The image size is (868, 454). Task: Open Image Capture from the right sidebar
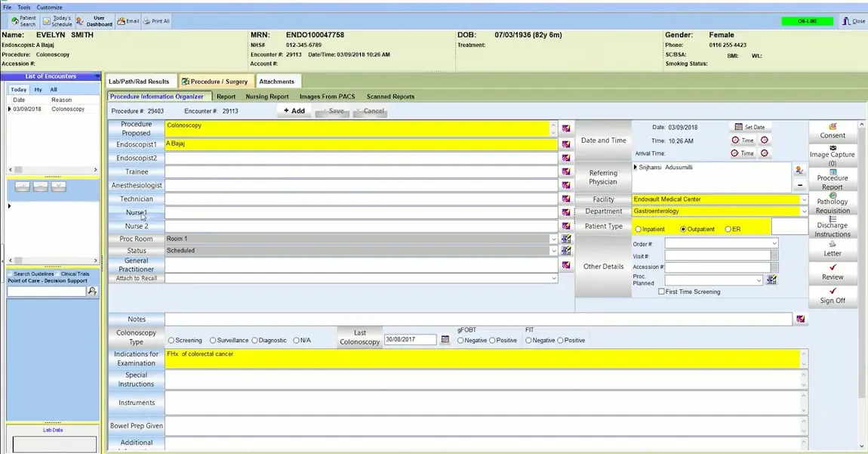(831, 153)
